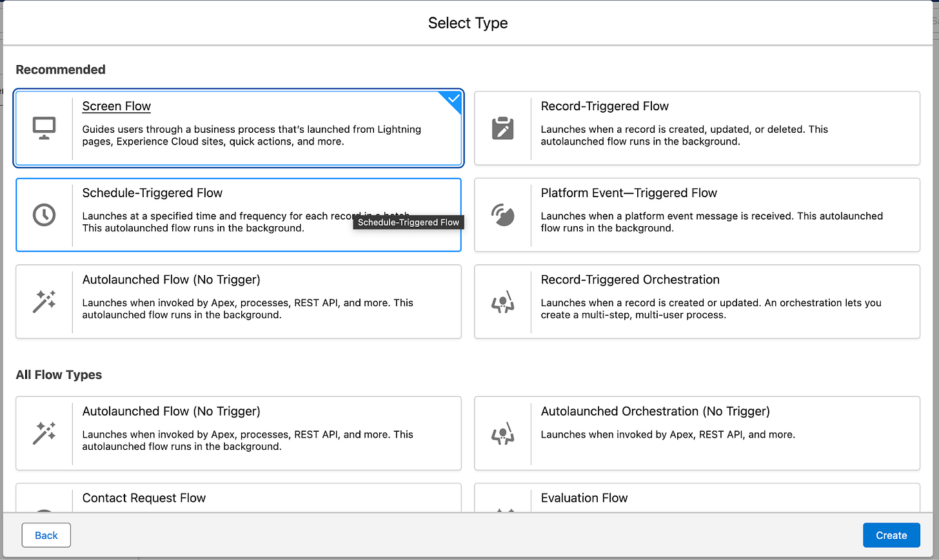Click the Platform Event flow description text
The width and height of the screenshot is (939, 560).
tap(712, 222)
